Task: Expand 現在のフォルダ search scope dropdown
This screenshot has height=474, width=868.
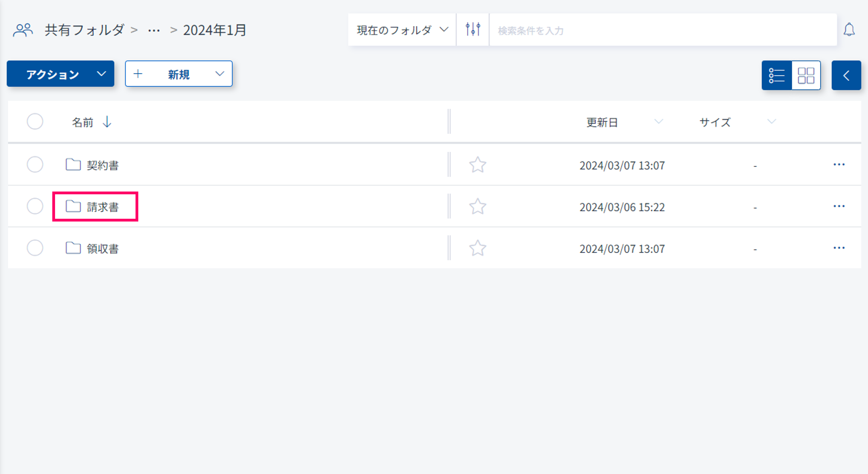Action: [402, 30]
